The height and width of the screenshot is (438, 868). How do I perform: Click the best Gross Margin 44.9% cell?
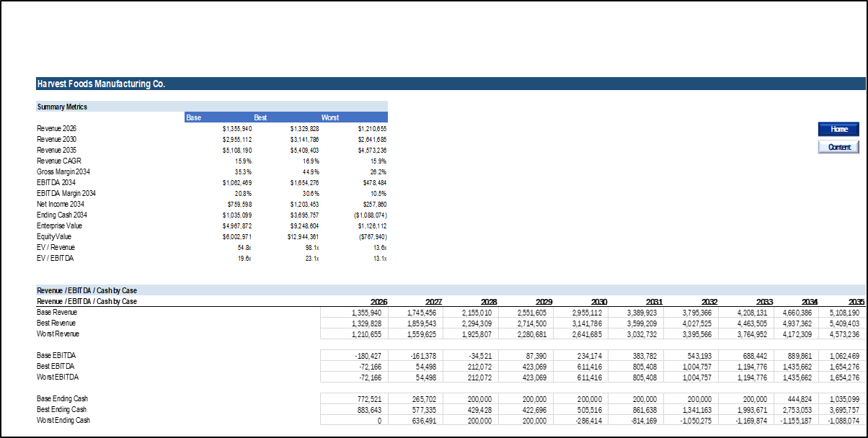(311, 171)
